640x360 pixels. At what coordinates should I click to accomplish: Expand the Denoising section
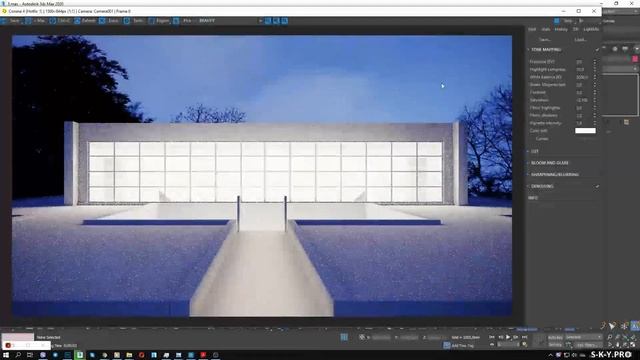542,187
